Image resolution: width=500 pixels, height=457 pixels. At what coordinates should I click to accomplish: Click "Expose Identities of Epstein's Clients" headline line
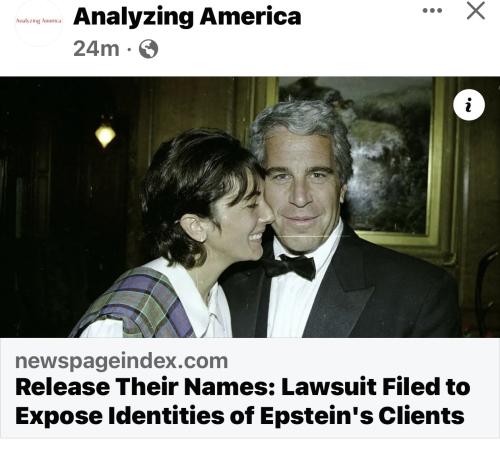pos(240,416)
